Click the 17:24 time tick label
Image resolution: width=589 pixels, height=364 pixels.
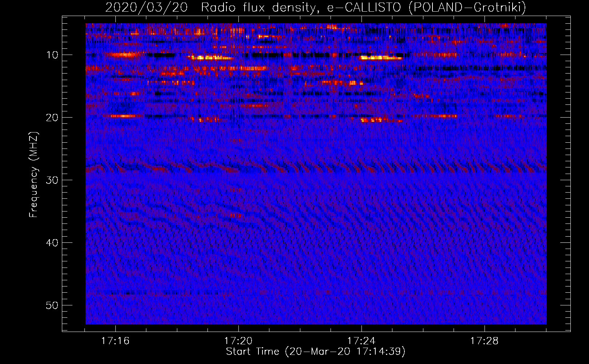361,341
